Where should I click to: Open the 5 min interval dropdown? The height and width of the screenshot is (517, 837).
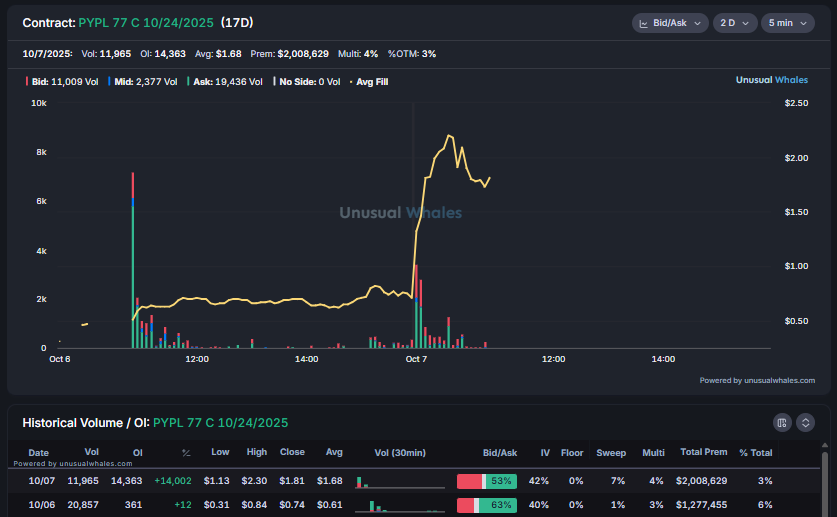point(787,23)
